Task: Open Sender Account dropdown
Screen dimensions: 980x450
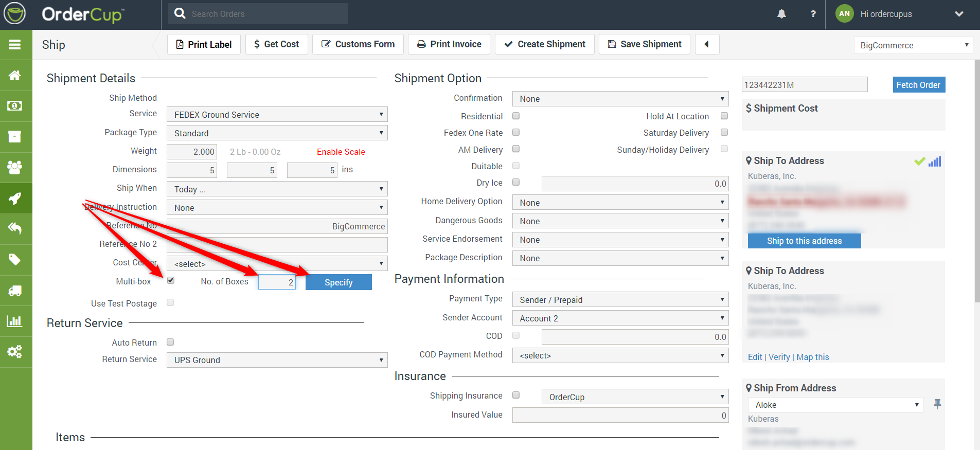Action: (620, 318)
